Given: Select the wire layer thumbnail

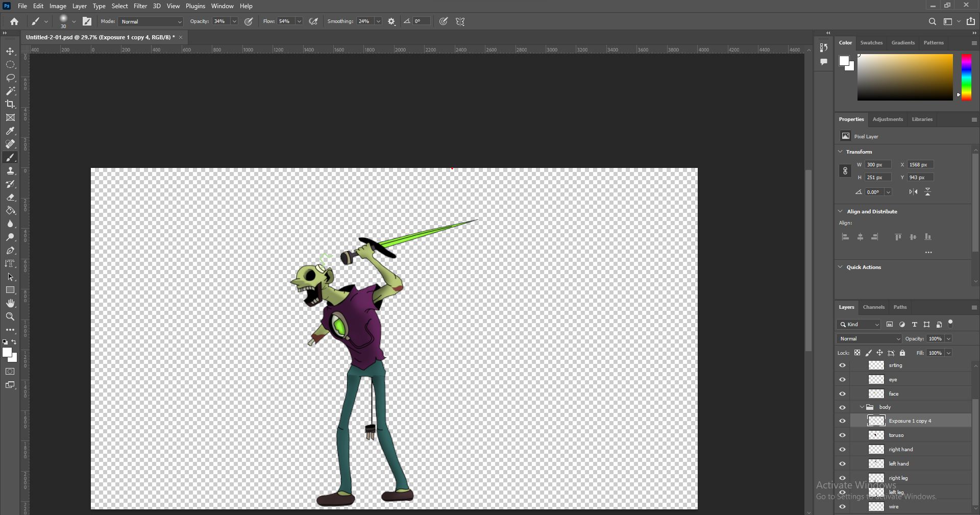Looking at the screenshot, I should tap(876, 507).
